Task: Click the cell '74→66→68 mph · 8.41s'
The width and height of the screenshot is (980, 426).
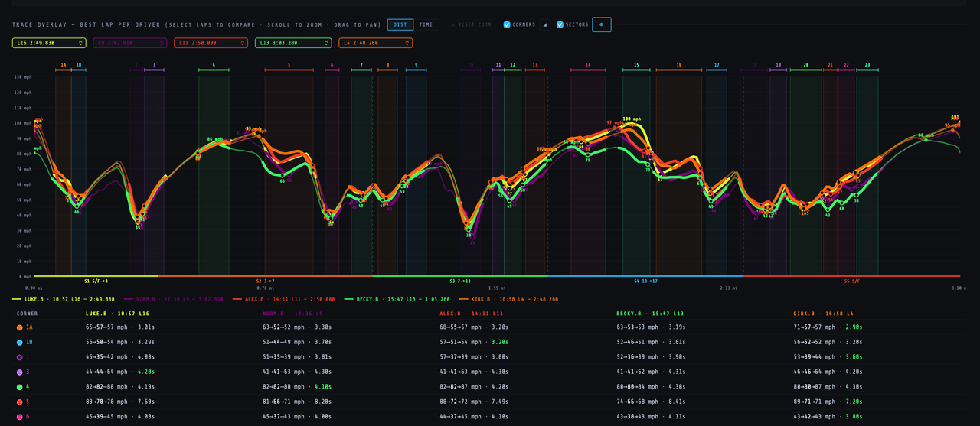Action: tap(651, 402)
